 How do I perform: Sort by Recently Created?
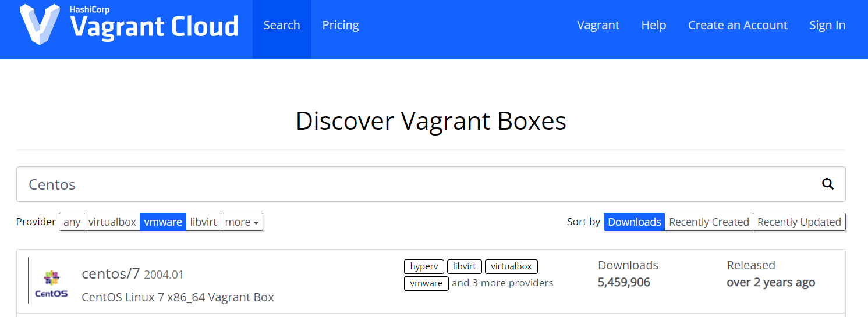709,222
